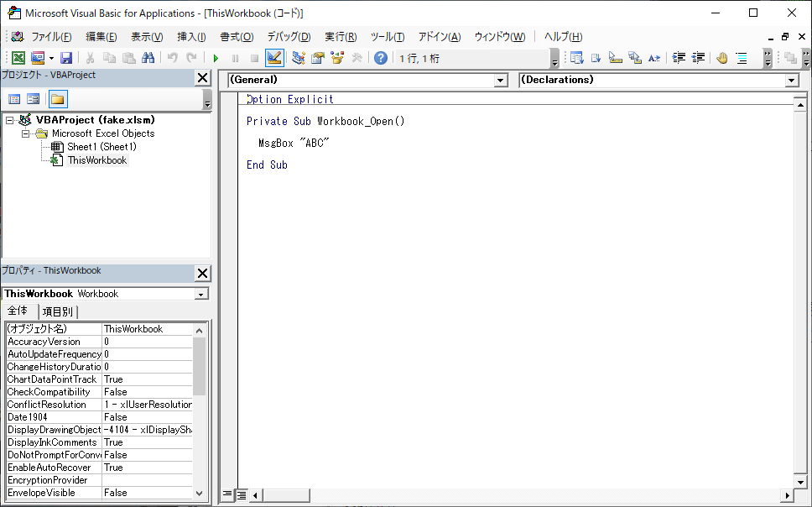Save the project with the floppy disk icon
The height and width of the screenshot is (507, 812).
coord(65,58)
